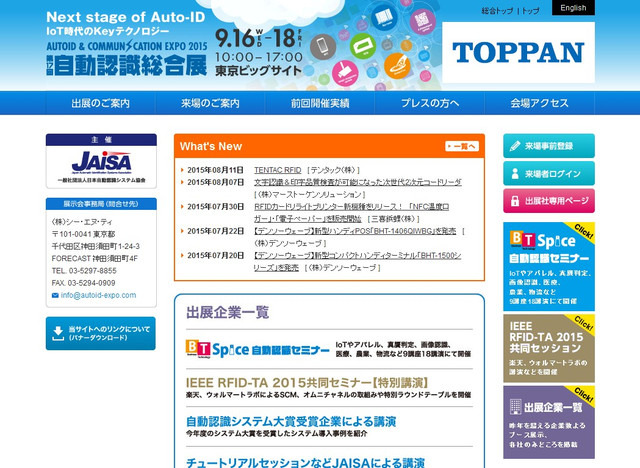
Task: Click the 来場事前登録 registration button
Action: 549,146
